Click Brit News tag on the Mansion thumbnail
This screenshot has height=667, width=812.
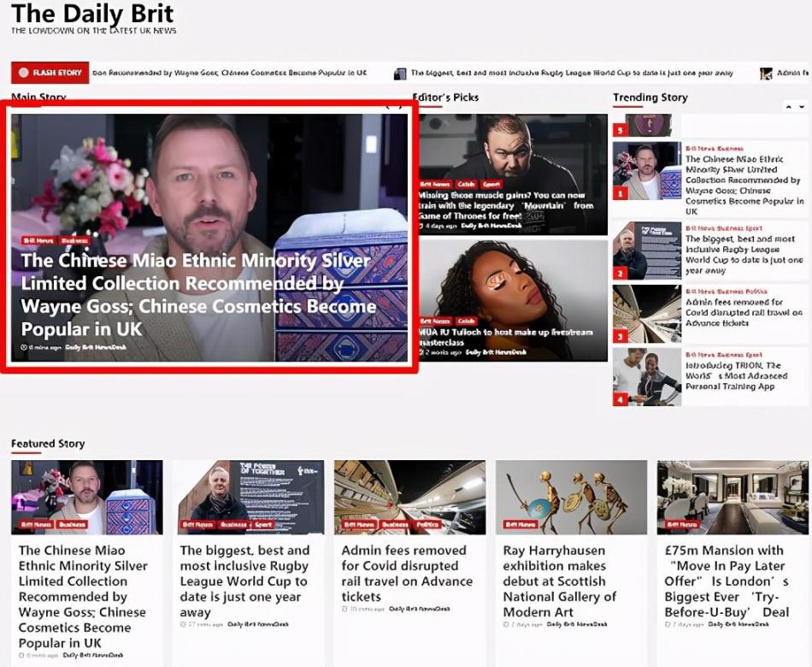click(681, 524)
